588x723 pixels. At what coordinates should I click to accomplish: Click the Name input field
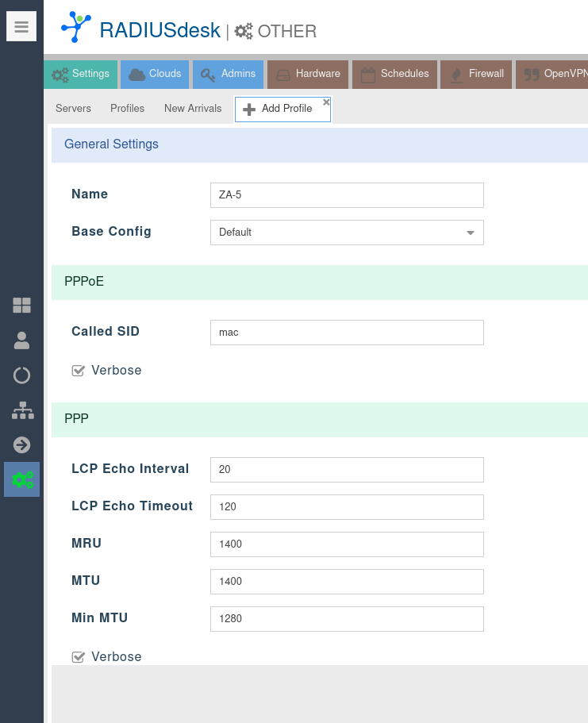[x=347, y=195]
